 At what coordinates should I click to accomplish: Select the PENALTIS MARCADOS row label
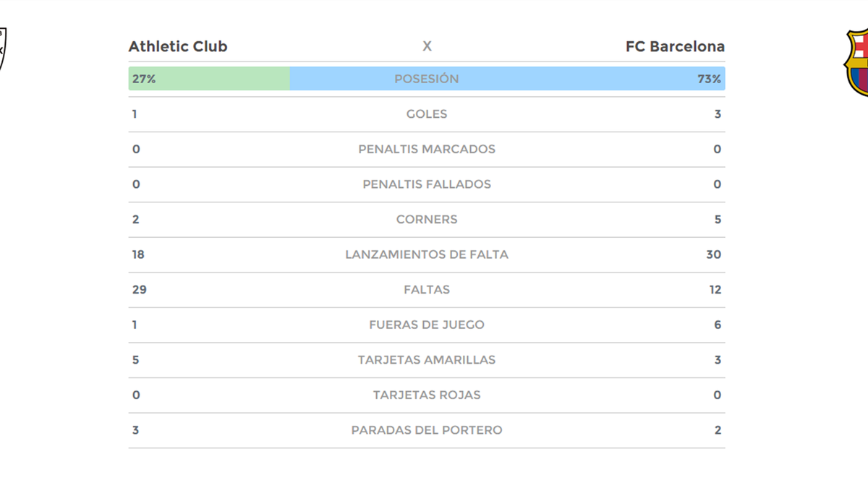[x=427, y=149]
